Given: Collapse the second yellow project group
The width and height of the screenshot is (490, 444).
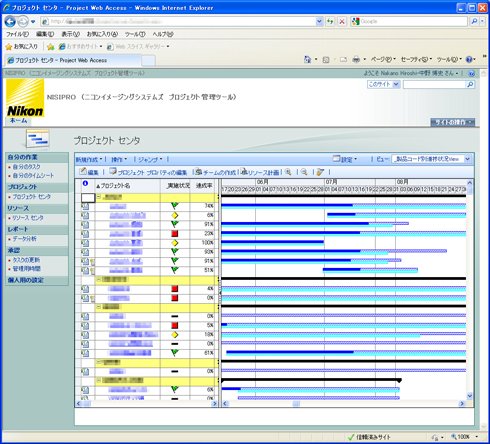Looking at the screenshot, I should pos(99,279).
